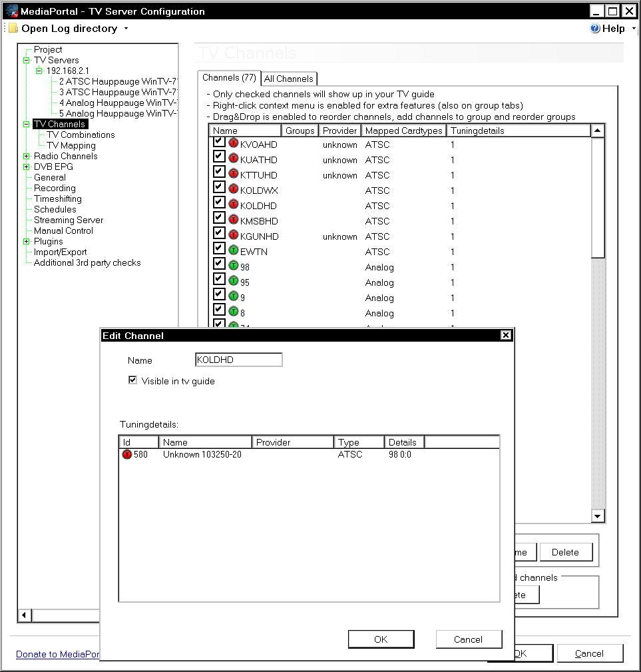This screenshot has height=672, width=641.
Task: Expand the Plugins tree node
Action: [x=27, y=242]
